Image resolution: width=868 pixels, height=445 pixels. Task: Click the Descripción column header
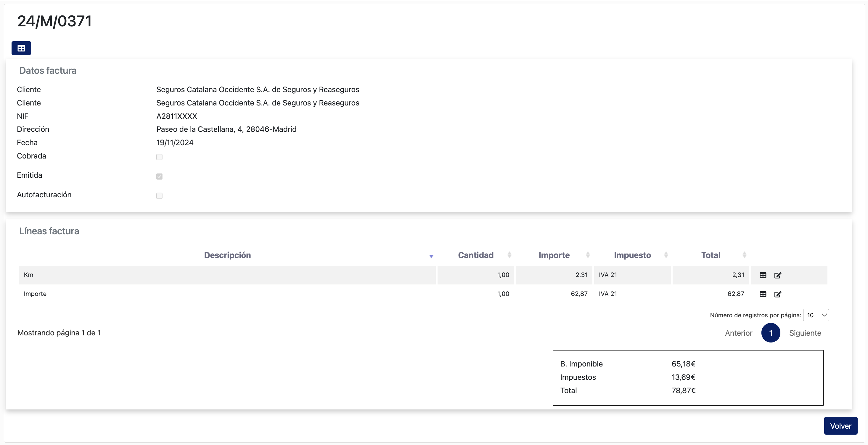(x=227, y=255)
